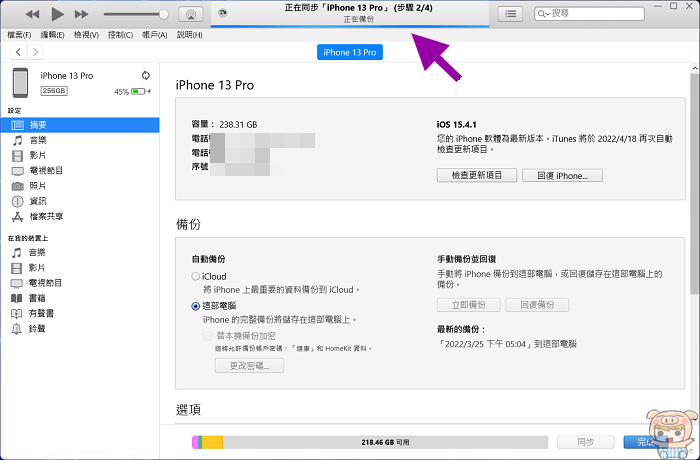
Task: Open 檔案共享 in the sidebar
Action: (45, 216)
